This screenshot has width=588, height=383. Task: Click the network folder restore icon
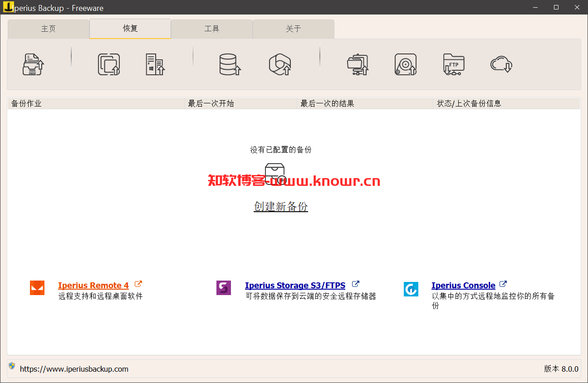coord(358,65)
